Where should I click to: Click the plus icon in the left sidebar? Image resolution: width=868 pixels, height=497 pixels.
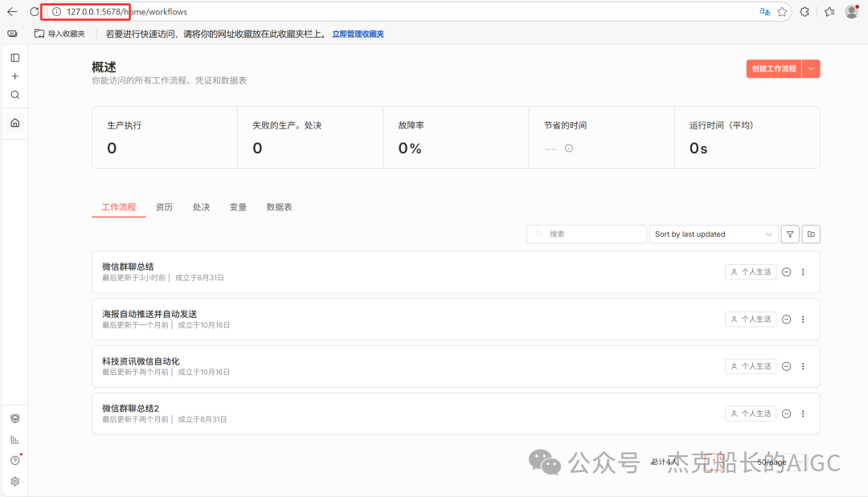tap(15, 76)
